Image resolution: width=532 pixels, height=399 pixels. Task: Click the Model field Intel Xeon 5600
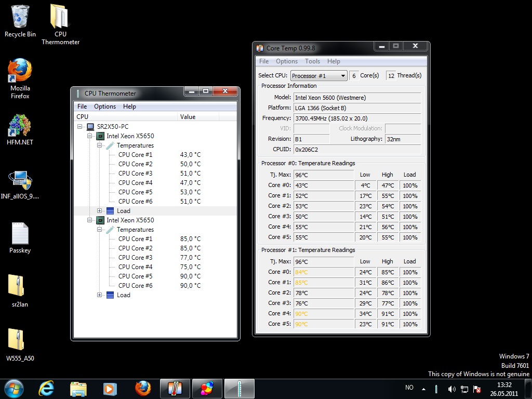(357, 98)
